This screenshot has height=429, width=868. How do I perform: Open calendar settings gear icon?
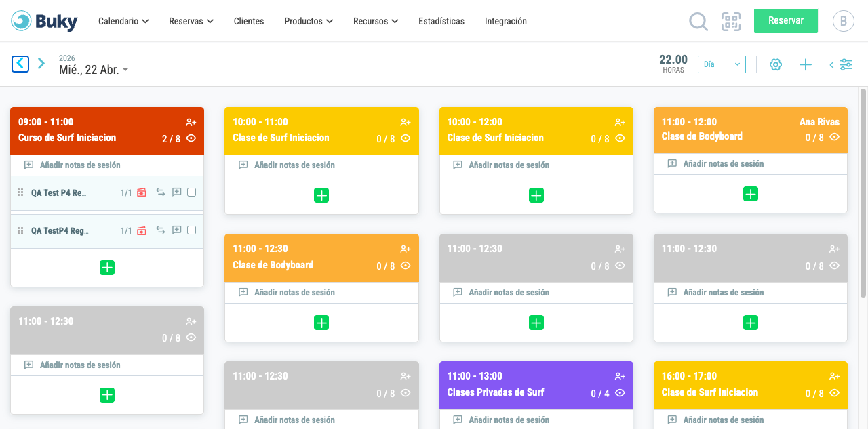point(776,64)
